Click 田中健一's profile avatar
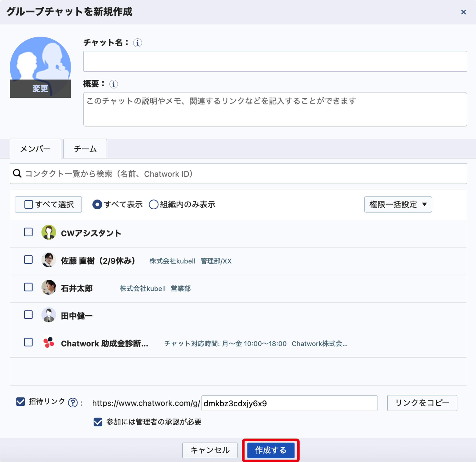 49,315
